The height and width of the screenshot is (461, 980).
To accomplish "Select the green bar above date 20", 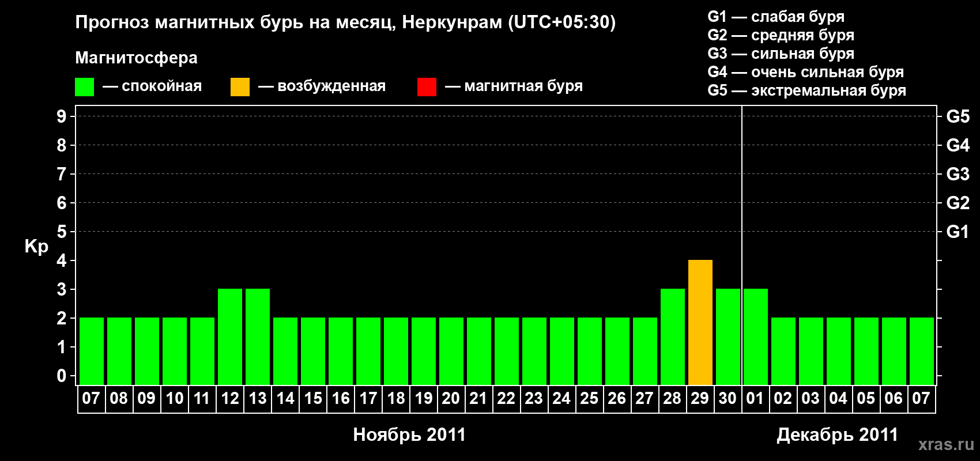I will (451, 352).
